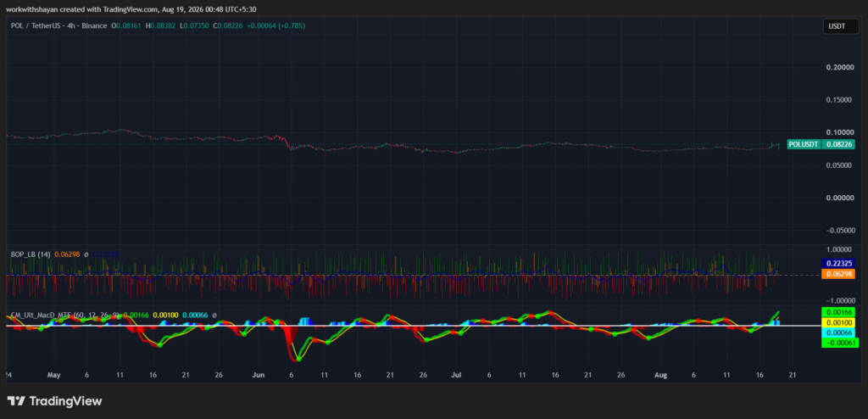Click the teal 0.08226 last price tag
The image size is (868, 419).
coord(840,144)
